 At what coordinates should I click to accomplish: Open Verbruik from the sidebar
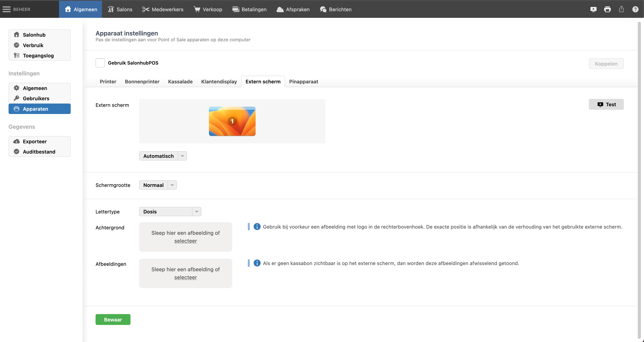[33, 45]
